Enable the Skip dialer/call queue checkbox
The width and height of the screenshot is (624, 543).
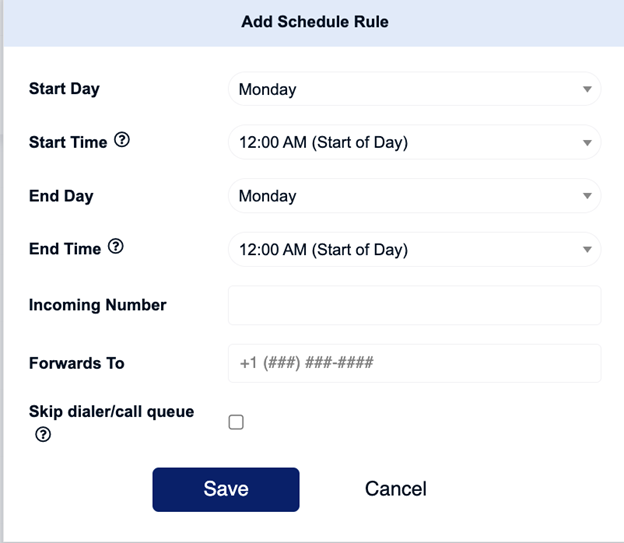pyautogui.click(x=236, y=422)
